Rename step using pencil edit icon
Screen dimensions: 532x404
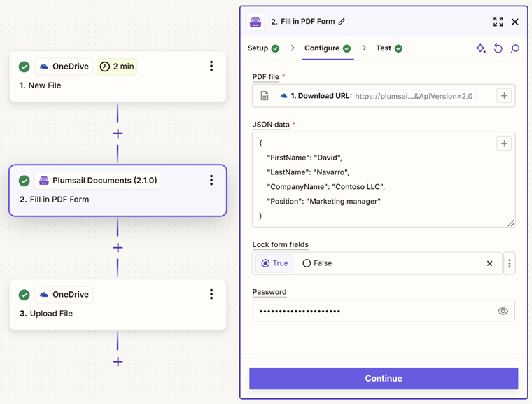(342, 22)
